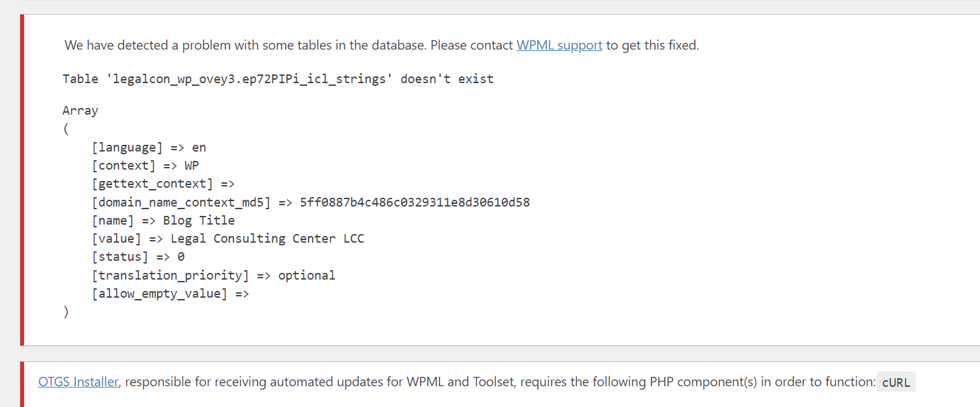Click the array's opening parenthesis
980x407 pixels.
[x=66, y=129]
